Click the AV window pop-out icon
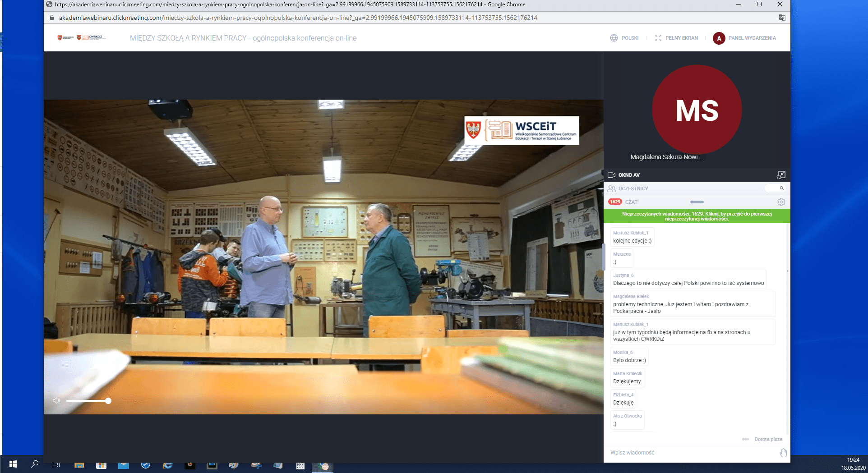 tap(781, 175)
